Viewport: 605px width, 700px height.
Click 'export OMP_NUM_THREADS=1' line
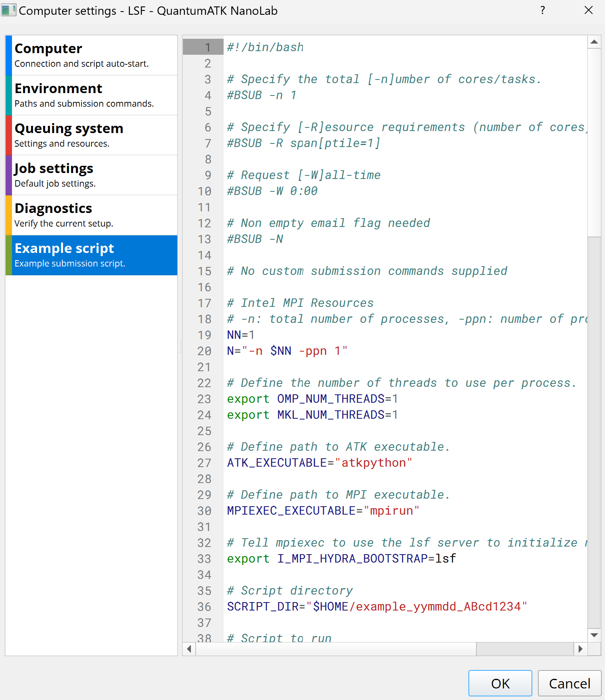(x=312, y=399)
